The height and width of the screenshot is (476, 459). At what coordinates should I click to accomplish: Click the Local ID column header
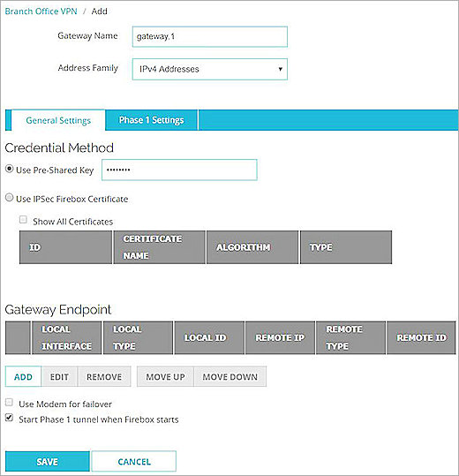pos(209,338)
